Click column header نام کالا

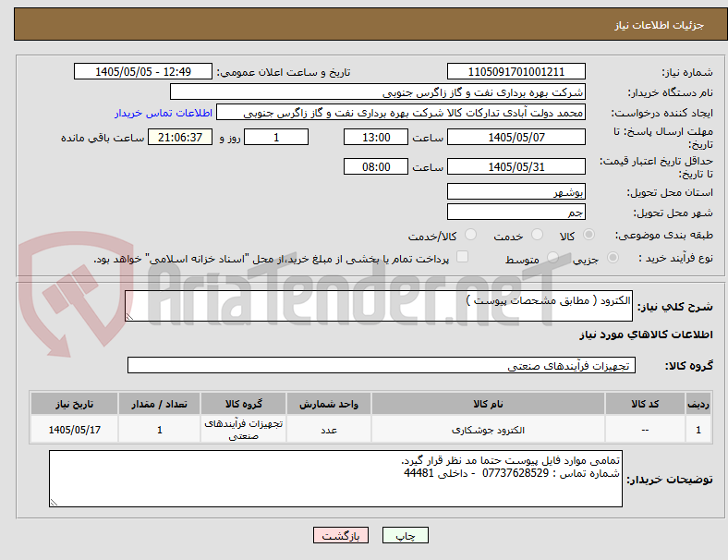point(488,404)
